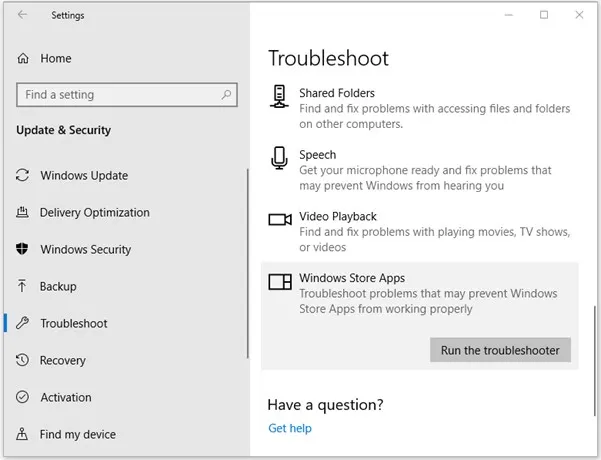The width and height of the screenshot is (601, 460).
Task: Click the Home icon in sidebar
Action: (x=23, y=59)
